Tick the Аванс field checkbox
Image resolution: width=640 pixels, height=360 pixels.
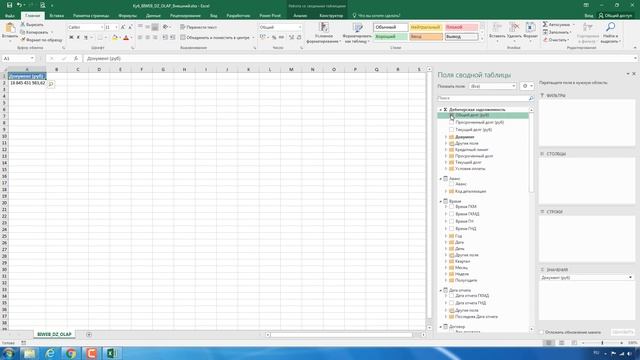tap(452, 184)
